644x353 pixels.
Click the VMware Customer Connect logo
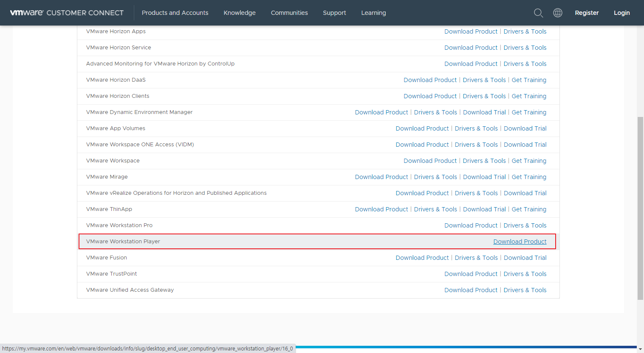67,13
